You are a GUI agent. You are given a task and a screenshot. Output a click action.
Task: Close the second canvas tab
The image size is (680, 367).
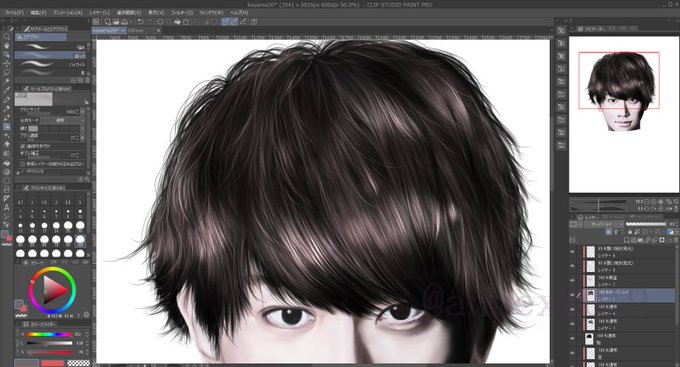coord(158,31)
